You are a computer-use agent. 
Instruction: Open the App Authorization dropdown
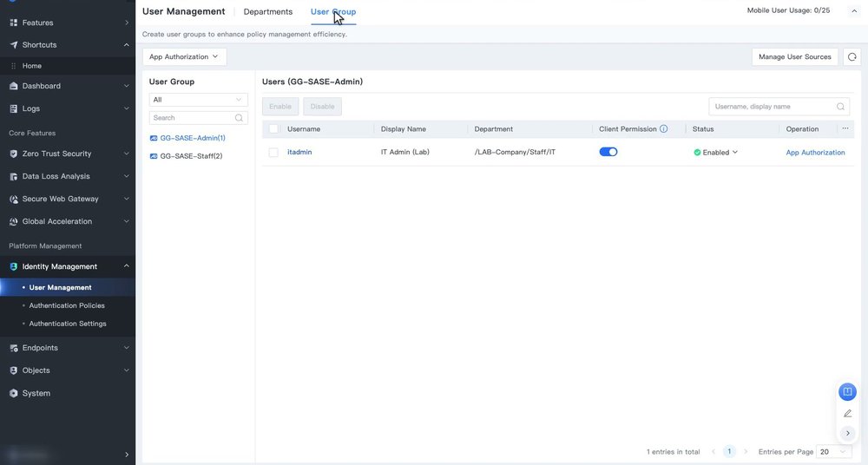pyautogui.click(x=184, y=57)
